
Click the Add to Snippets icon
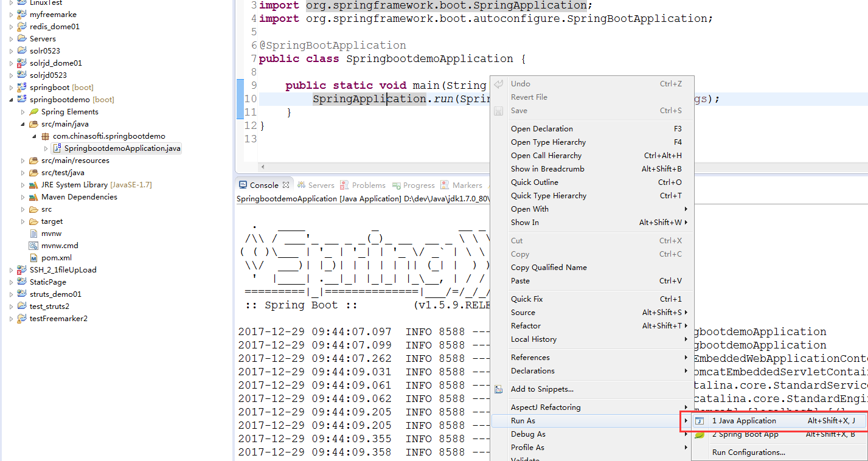(x=499, y=389)
